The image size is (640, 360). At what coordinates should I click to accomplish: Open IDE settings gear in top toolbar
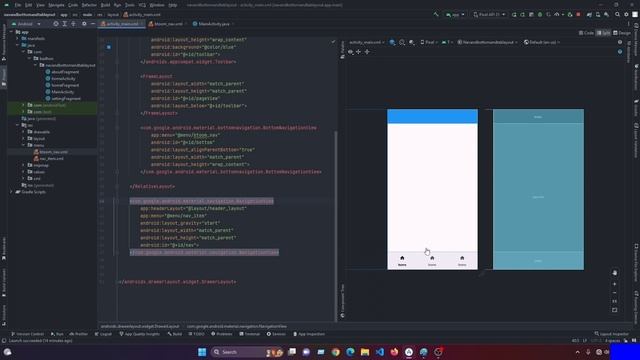coord(626,15)
